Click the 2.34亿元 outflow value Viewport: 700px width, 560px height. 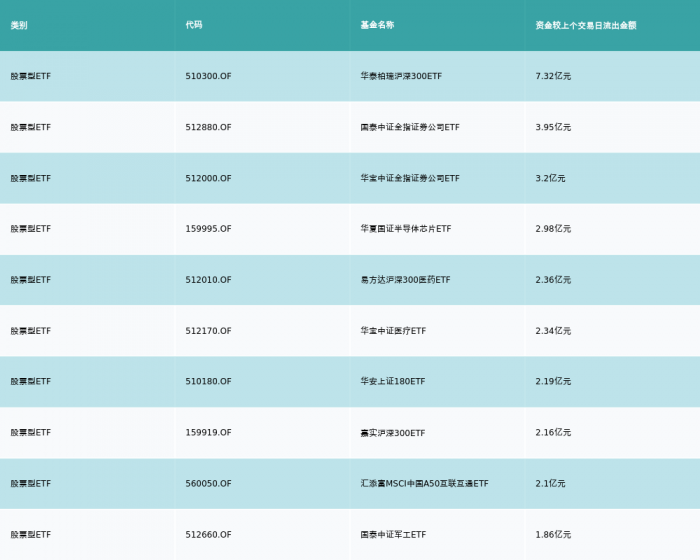553,331
